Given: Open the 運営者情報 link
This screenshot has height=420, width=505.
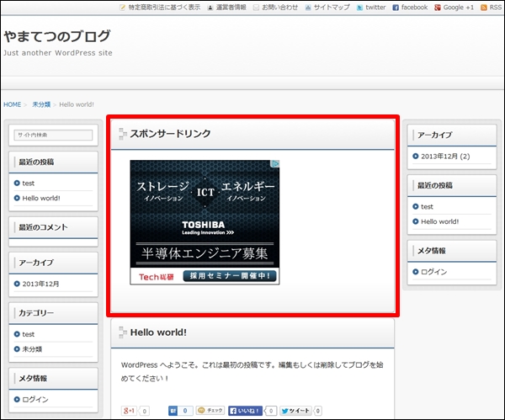Looking at the screenshot, I should (231, 7).
